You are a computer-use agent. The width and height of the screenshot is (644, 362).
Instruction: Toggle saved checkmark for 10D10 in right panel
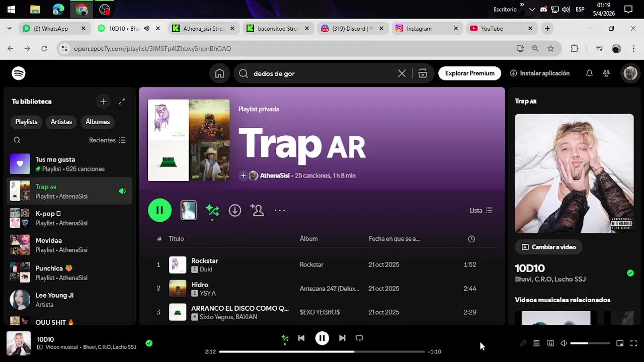tap(630, 273)
